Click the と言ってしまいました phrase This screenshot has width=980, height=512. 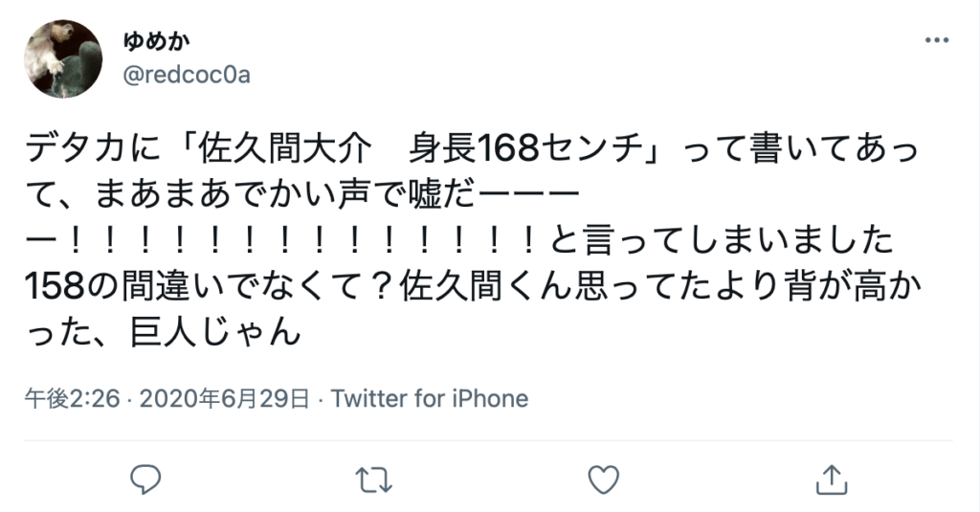tap(722, 241)
